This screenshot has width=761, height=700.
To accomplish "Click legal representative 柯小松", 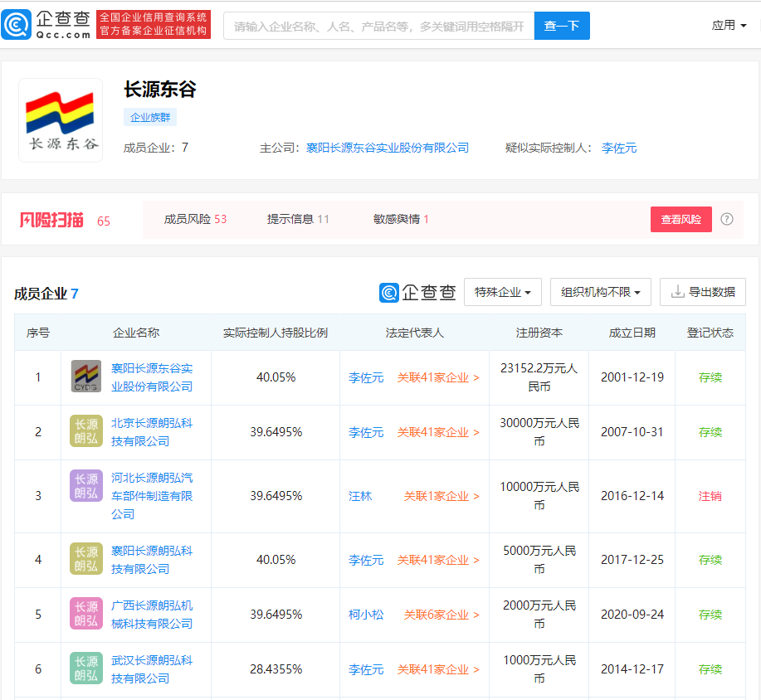I will (366, 615).
